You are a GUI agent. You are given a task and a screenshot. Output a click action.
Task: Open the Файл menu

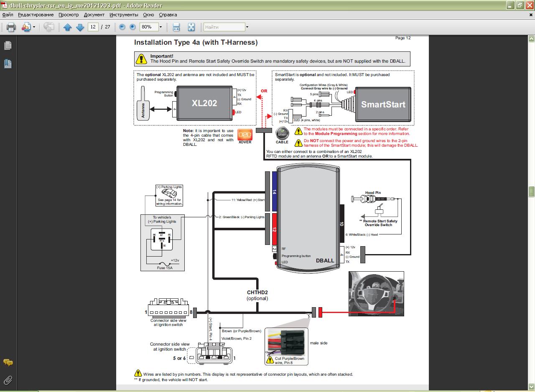[8, 15]
